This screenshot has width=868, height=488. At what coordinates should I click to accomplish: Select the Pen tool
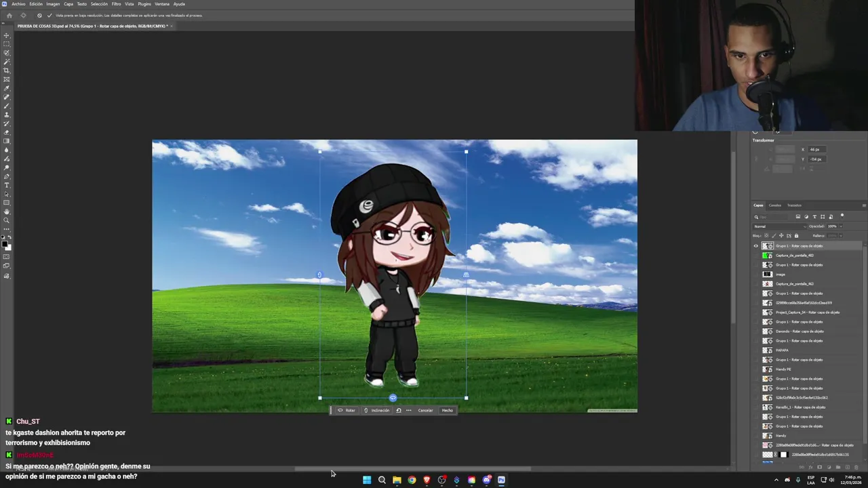[x=7, y=176]
